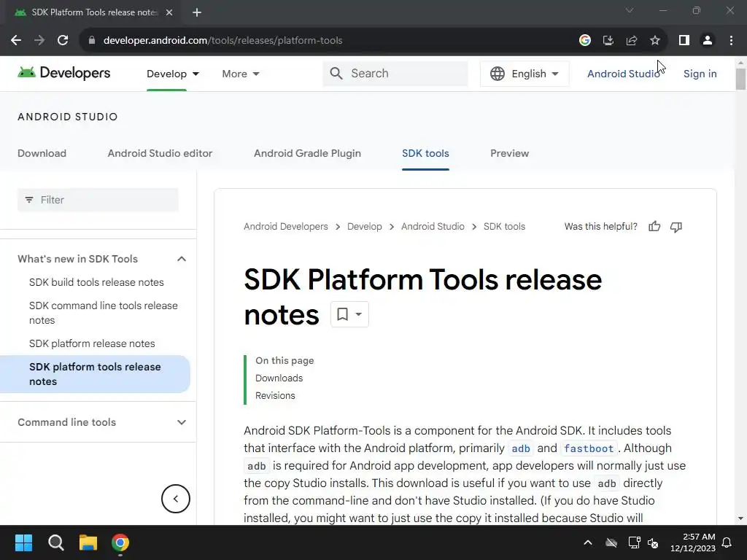Open the English language dropdown
This screenshot has width=747, height=560.
click(x=525, y=74)
